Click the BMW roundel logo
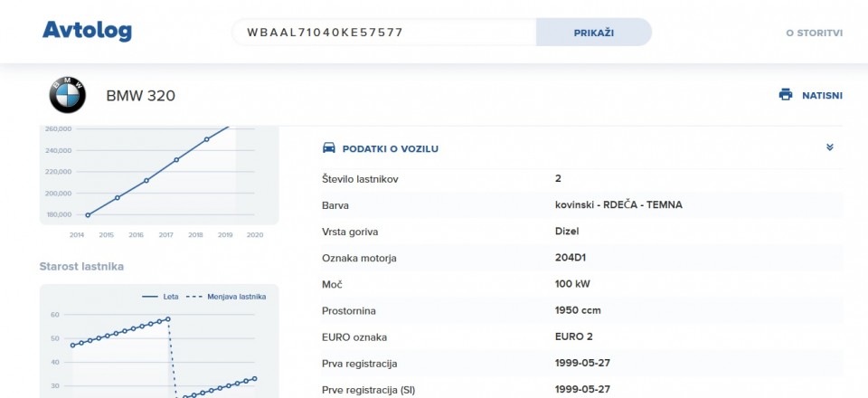This screenshot has width=868, height=398. (68, 95)
